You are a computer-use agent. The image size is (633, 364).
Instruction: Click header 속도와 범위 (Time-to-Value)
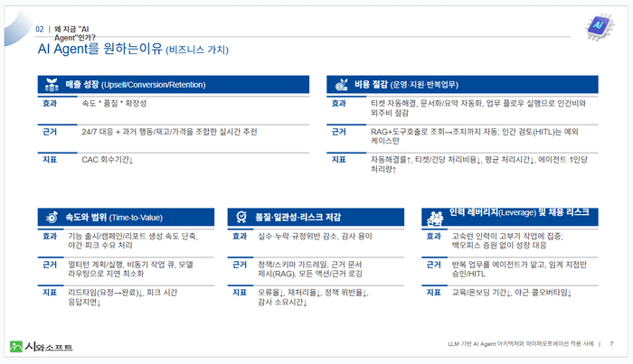[114, 218]
